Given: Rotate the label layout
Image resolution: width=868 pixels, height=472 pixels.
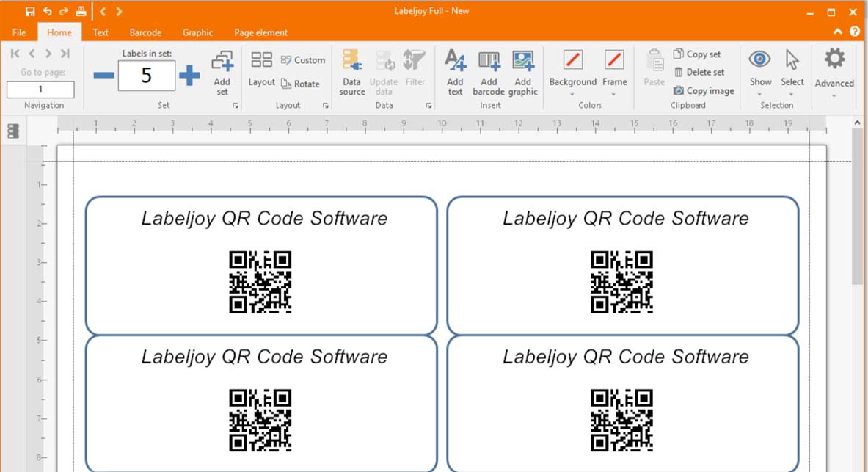Looking at the screenshot, I should click(301, 84).
